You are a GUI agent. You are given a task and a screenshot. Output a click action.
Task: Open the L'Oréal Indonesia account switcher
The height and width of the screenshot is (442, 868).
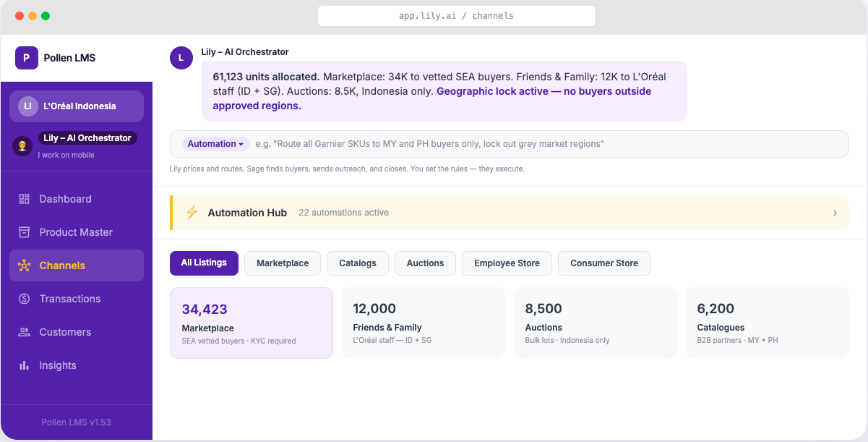click(77, 106)
